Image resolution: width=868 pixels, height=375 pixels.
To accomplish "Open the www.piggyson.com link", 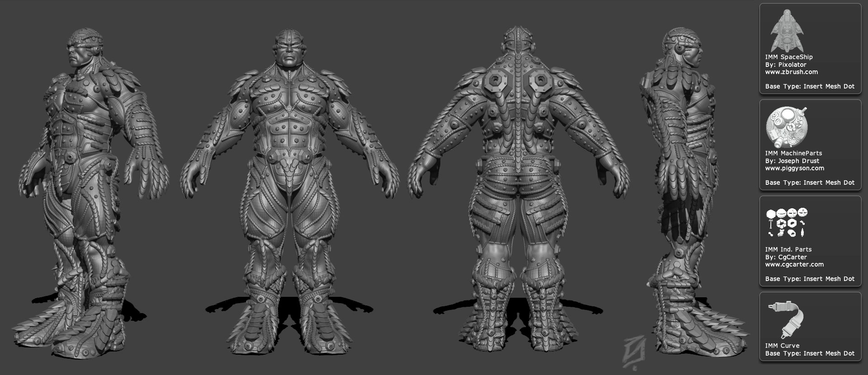I will [794, 168].
